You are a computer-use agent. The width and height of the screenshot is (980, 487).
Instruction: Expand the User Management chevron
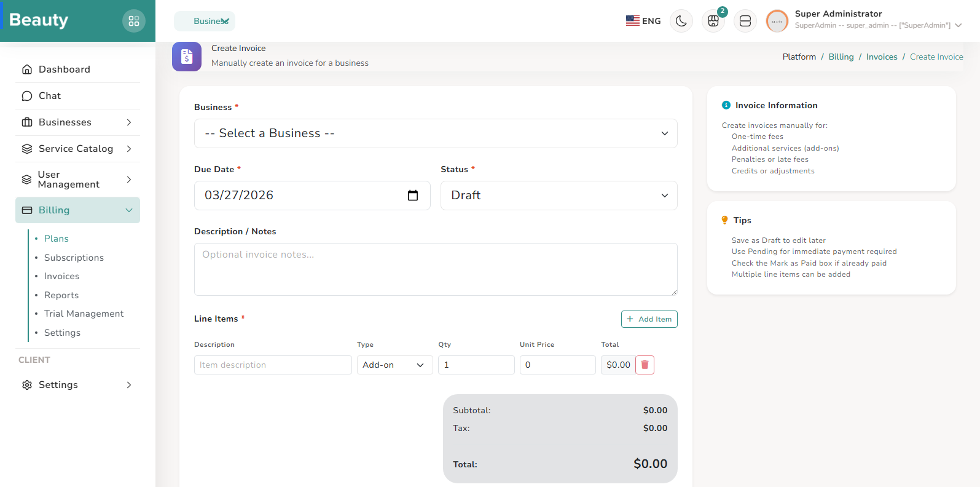pyautogui.click(x=129, y=180)
